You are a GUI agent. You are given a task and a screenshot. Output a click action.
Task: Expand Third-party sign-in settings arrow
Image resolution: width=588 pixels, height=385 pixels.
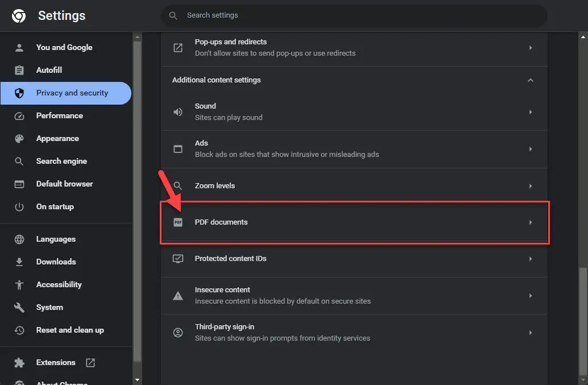coord(530,333)
